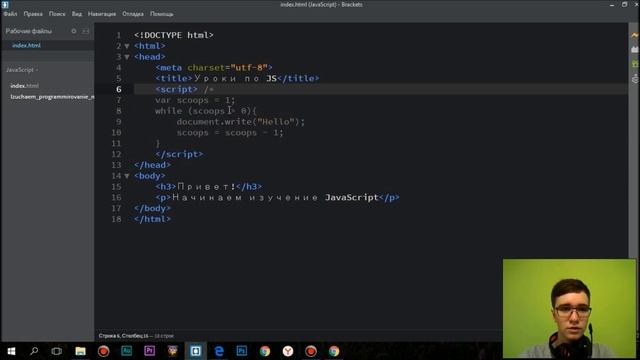Click red record icon next to Yandex
640x360 pixels.
point(311,351)
